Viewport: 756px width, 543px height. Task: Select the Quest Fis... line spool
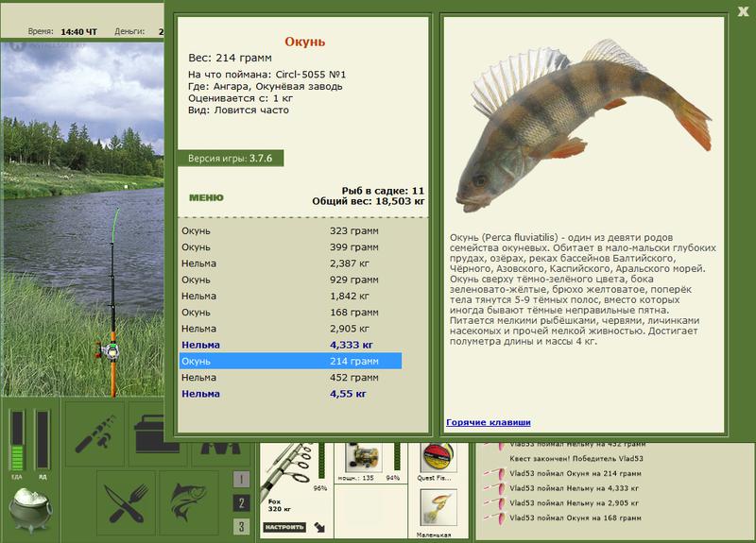438,458
